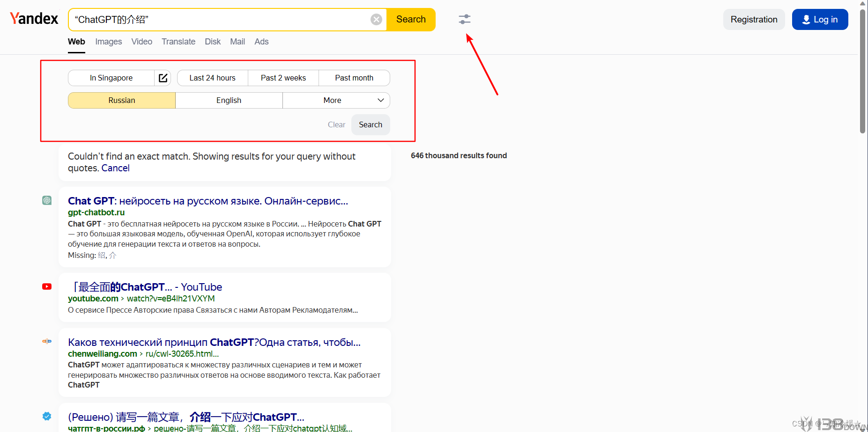
Task: Click the 646 thousand results found text
Action: tap(459, 155)
